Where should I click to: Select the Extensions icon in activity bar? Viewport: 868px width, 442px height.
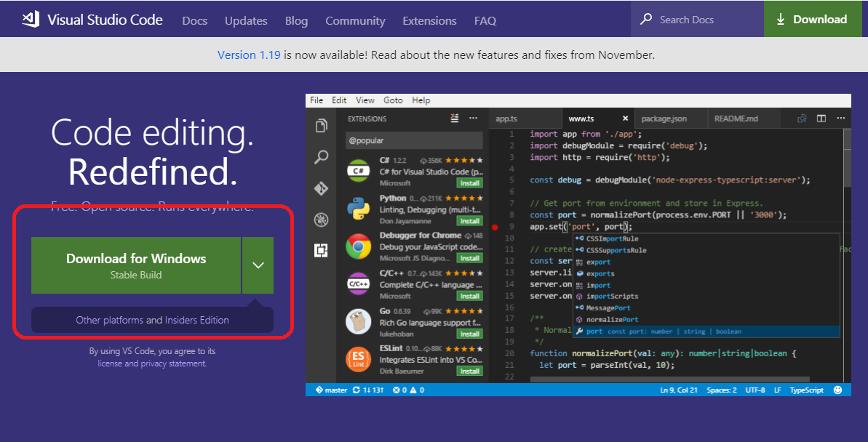(x=321, y=251)
